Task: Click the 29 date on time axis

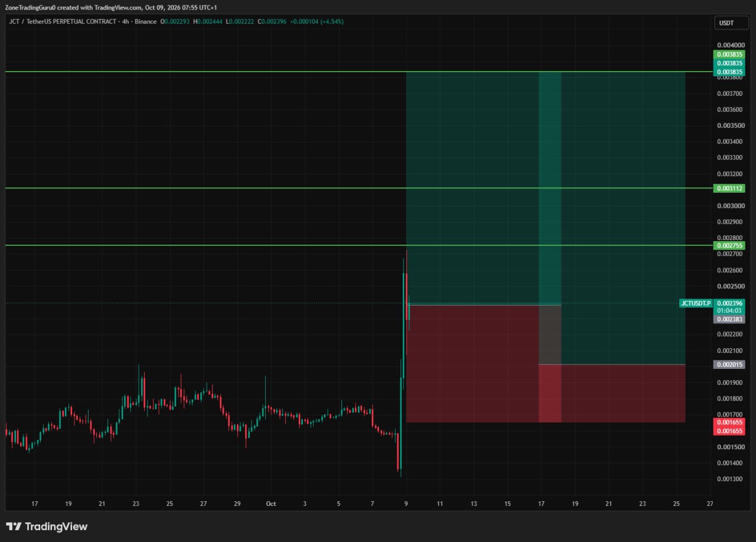Action: [x=237, y=504]
